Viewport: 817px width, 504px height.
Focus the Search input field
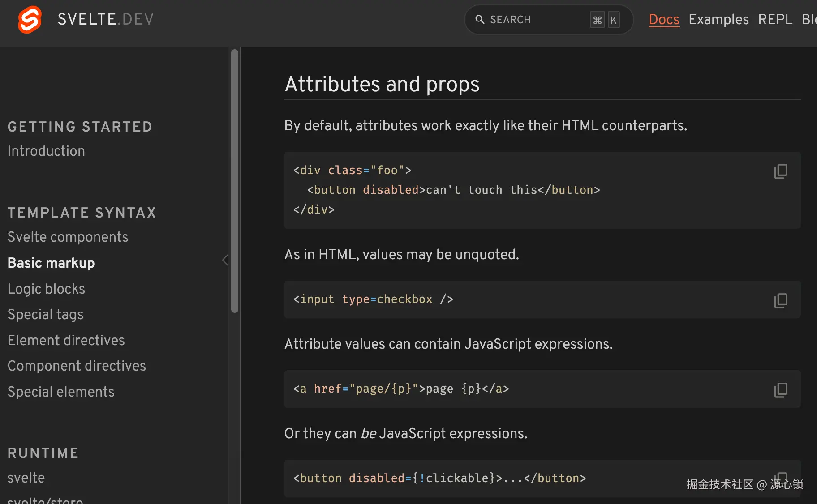(x=537, y=20)
